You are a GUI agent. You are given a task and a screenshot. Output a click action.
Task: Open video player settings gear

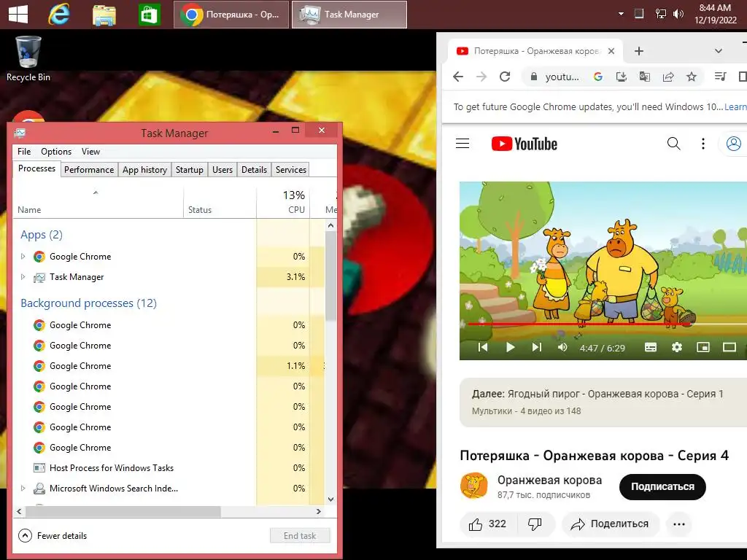(x=677, y=347)
